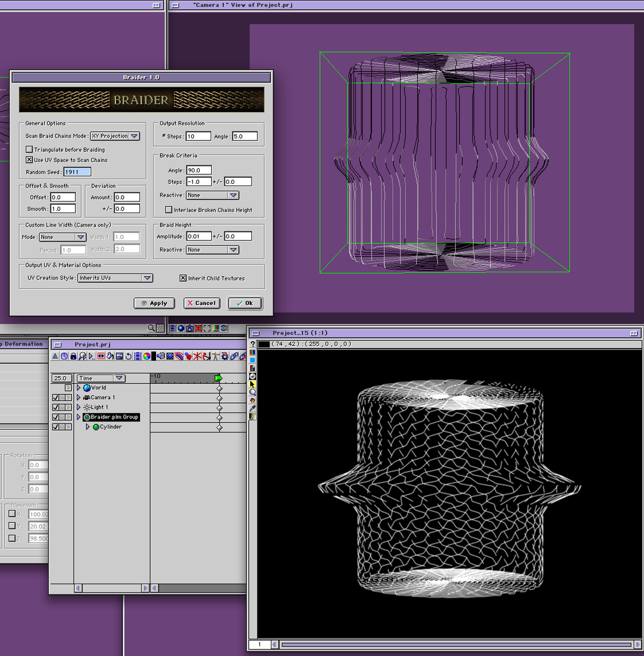Click the color wheel icon in project toolbar
644x656 pixels.
click(x=147, y=356)
